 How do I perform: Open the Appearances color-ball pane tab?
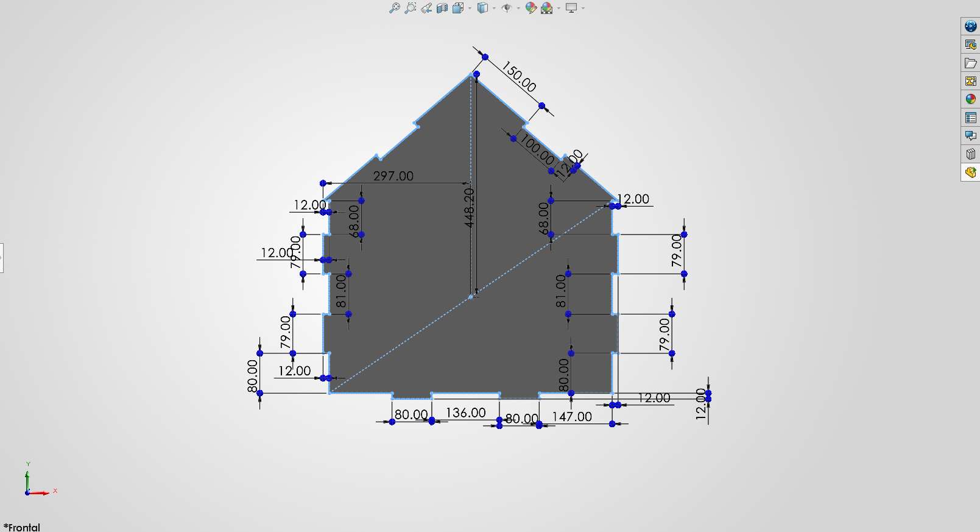click(971, 99)
